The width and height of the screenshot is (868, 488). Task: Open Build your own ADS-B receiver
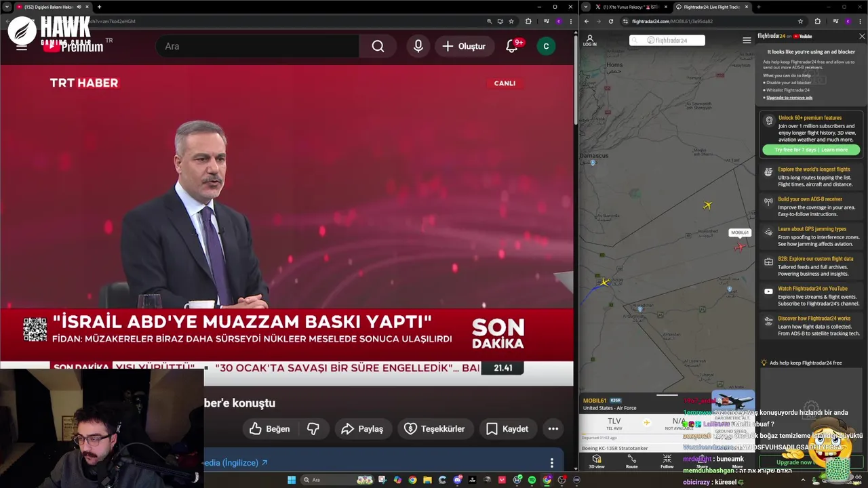point(811,207)
